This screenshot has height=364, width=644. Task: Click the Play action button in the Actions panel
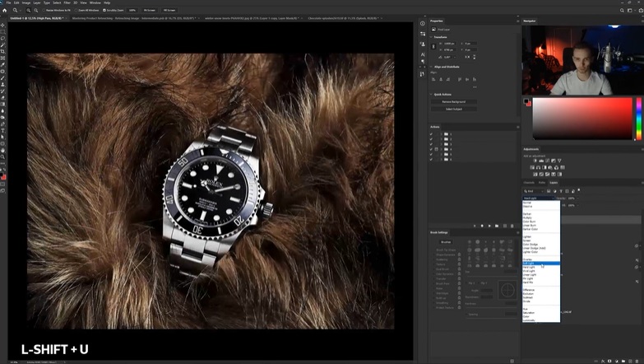pyautogui.click(x=489, y=226)
